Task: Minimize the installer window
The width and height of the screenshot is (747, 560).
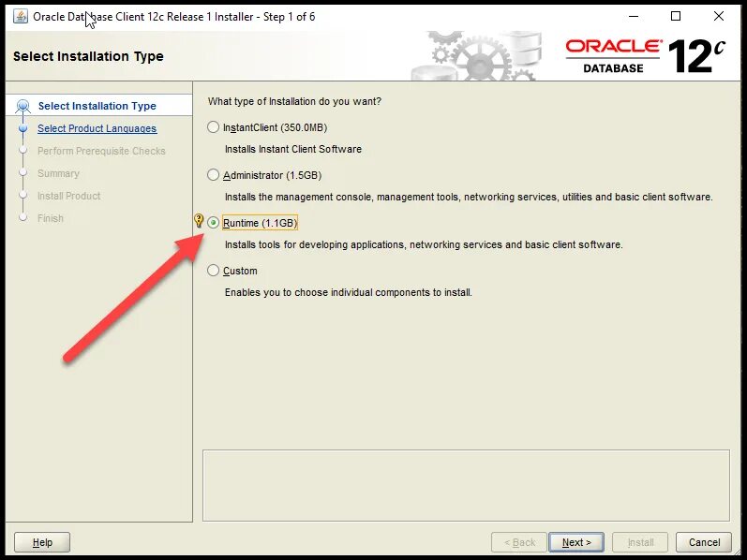Action: [x=634, y=16]
